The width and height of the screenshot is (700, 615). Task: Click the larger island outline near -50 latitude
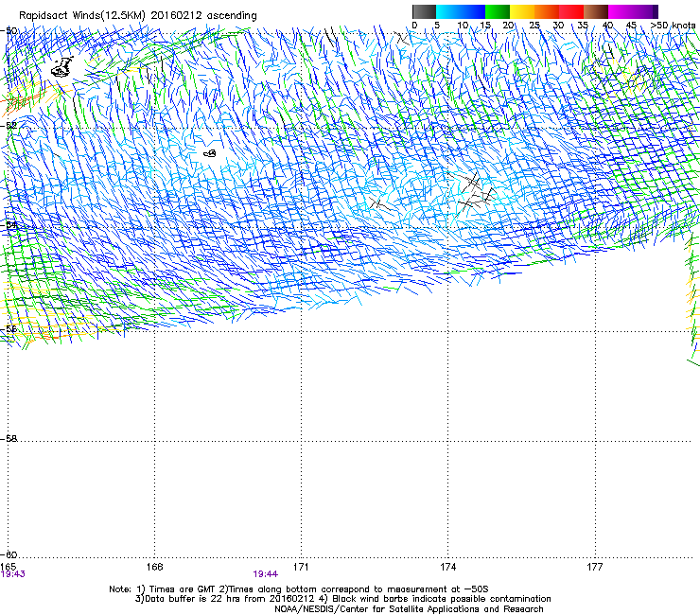click(x=61, y=67)
